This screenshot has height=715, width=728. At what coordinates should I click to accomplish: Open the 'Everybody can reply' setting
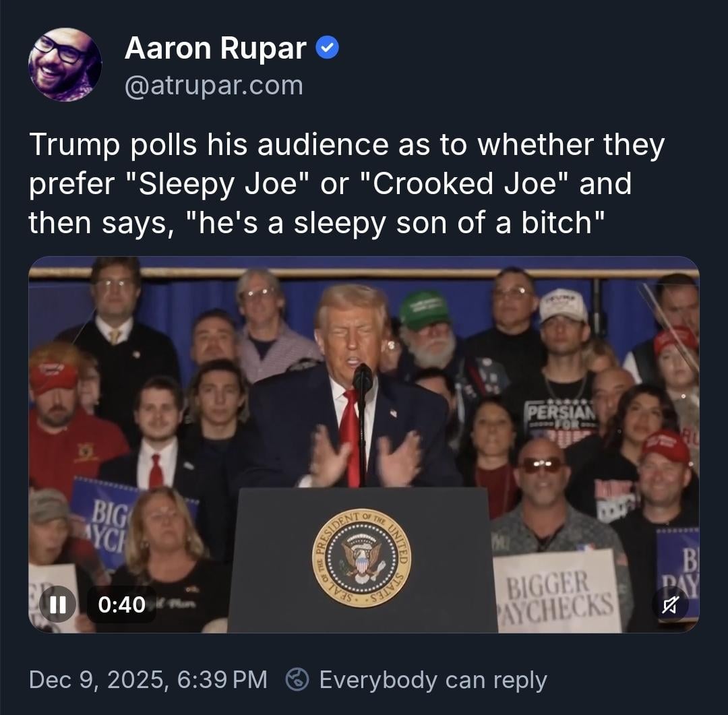coord(433,680)
